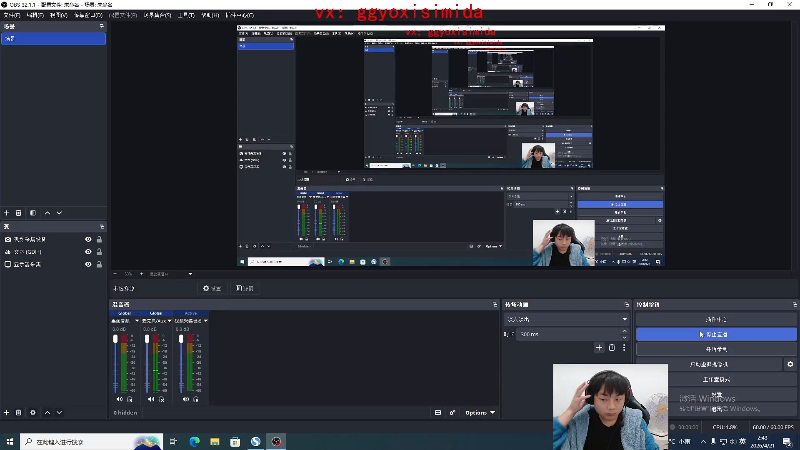Screen dimensions: 800x450
Task: Open the mixer Options dropdown
Action: point(480,413)
